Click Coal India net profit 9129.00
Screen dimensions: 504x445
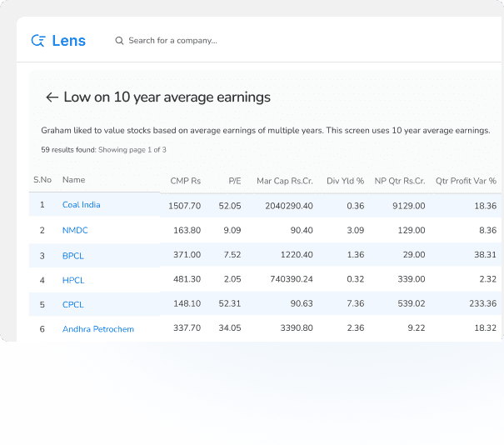coord(409,206)
